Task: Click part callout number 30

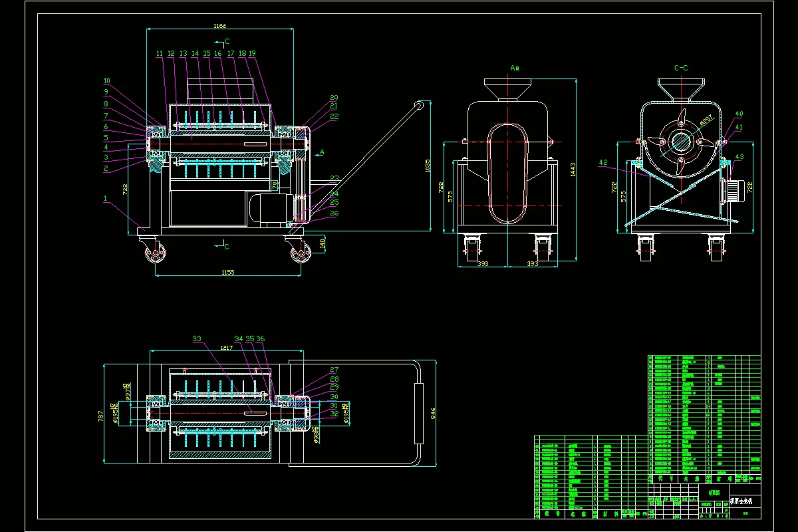Action: pyautogui.click(x=334, y=397)
